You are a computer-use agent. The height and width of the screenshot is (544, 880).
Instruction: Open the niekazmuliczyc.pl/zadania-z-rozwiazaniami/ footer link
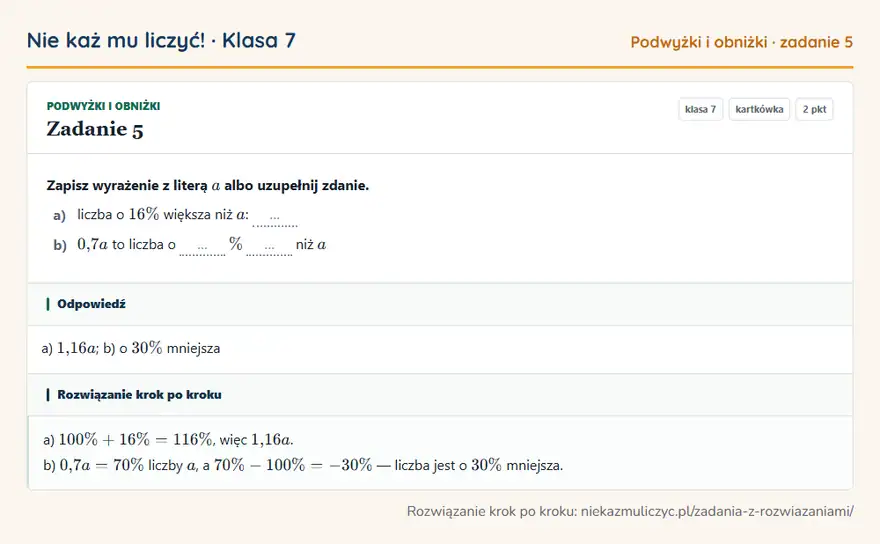pos(717,511)
